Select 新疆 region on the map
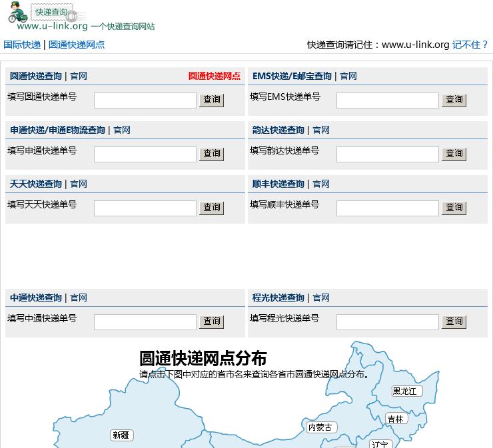Screen dimensions: 493x448 [x=122, y=435]
